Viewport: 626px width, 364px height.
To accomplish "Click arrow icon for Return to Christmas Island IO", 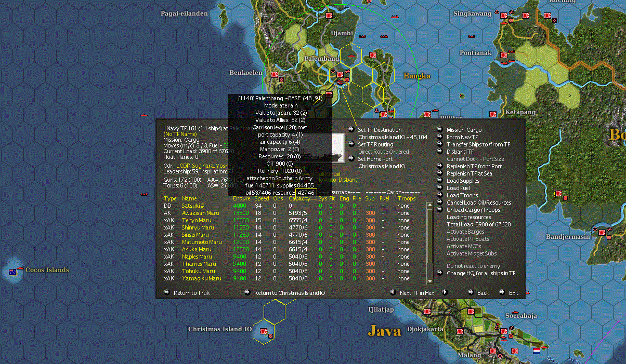I will (x=247, y=292).
